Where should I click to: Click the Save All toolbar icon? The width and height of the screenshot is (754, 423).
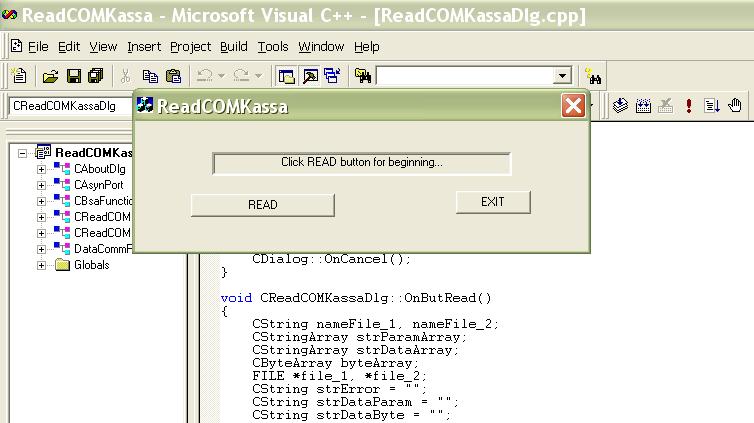pos(96,76)
